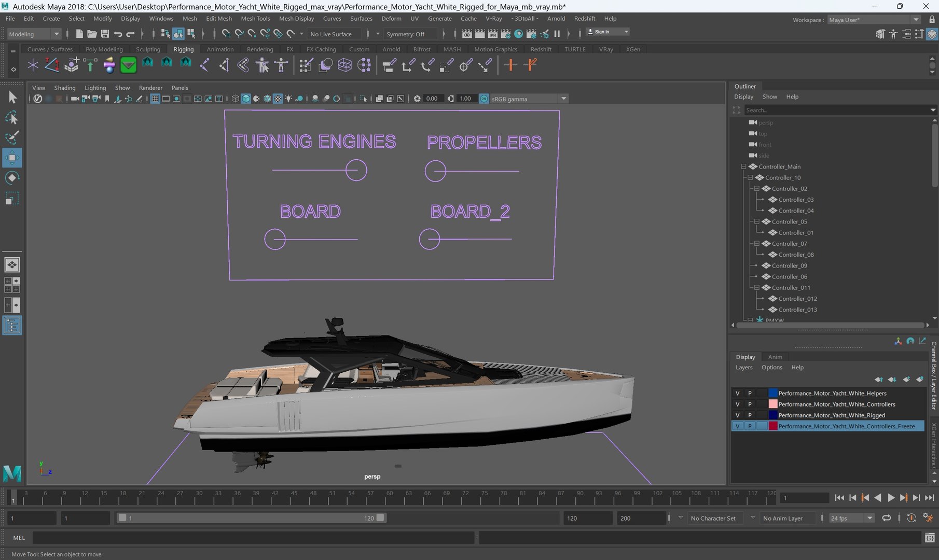939x560 pixels.
Task: Open the 24 fps frame rate dropdown
Action: click(x=852, y=518)
